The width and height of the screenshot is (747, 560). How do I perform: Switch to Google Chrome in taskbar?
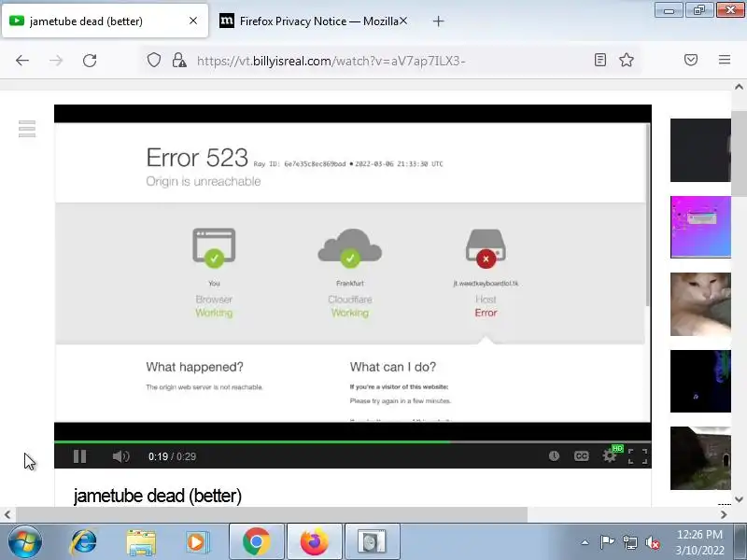pos(257,541)
